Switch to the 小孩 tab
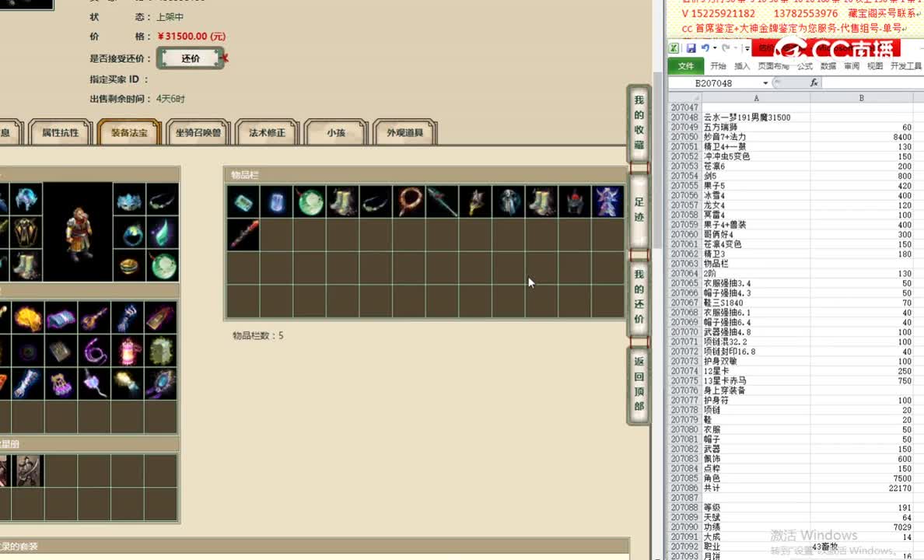924x560 pixels. 336,133
